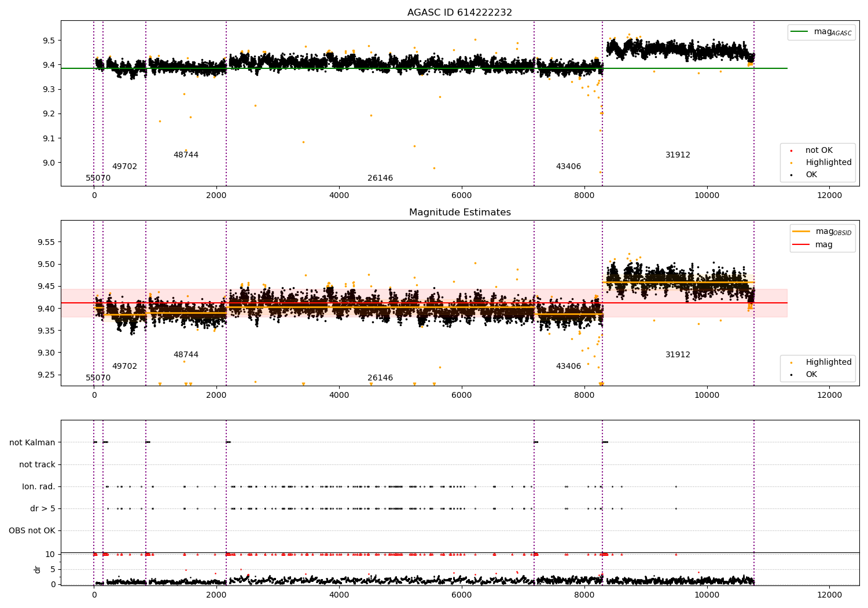The width and height of the screenshot is (868, 608).
Task: Click x-tick '6000' under the top plot
Action: tap(462, 195)
